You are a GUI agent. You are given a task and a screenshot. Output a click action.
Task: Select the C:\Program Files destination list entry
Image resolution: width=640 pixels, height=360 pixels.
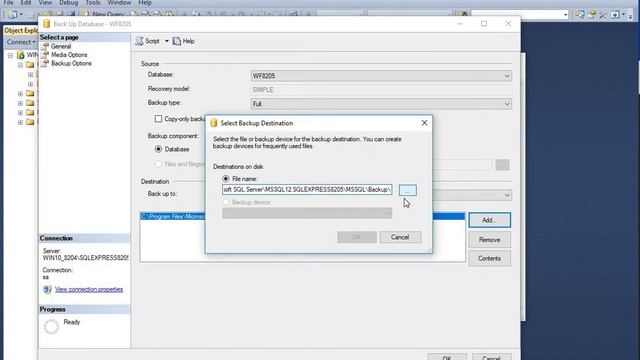tap(302, 216)
